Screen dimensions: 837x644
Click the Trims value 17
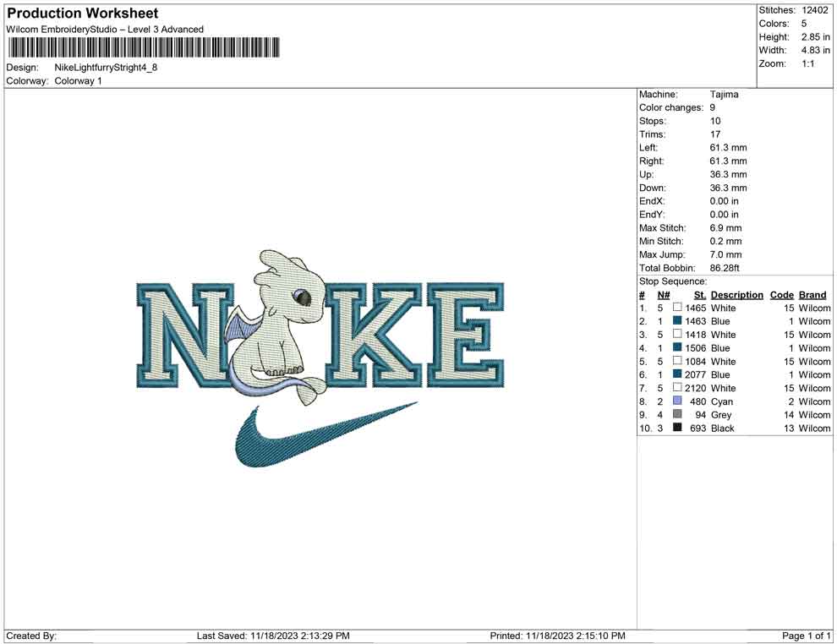715,134
